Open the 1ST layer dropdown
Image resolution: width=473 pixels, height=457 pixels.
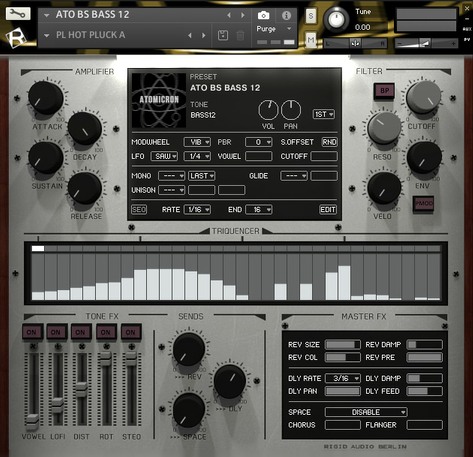coord(324,114)
